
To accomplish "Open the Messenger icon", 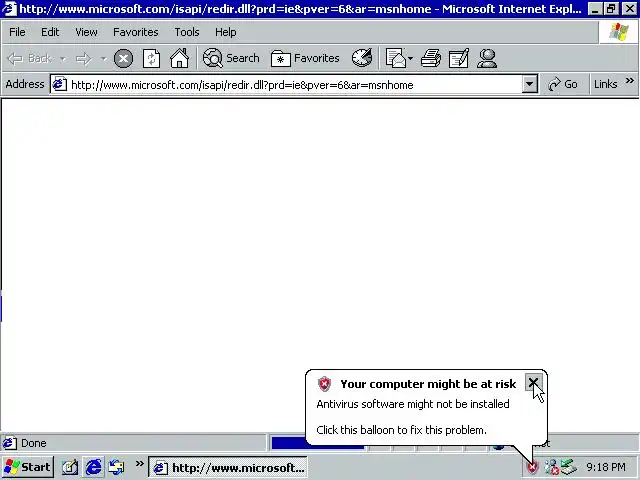I will [487, 58].
